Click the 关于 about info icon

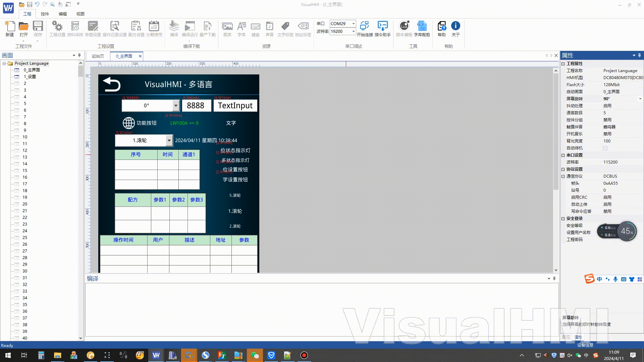point(455,26)
